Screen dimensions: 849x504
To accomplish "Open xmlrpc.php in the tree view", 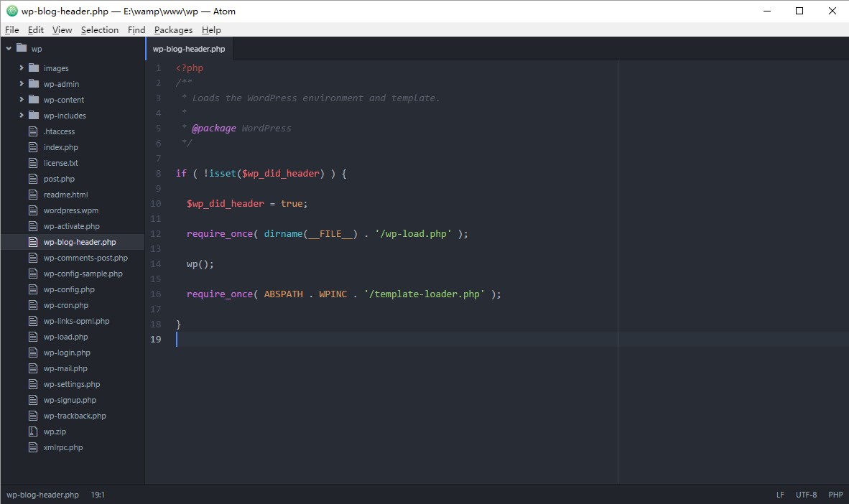I will pos(62,447).
